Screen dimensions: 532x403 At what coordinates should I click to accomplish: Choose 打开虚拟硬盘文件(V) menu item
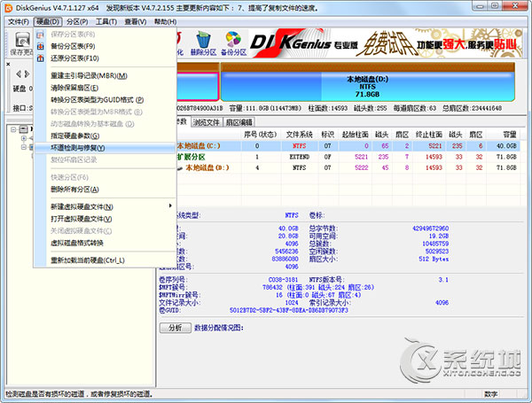[x=106, y=219]
